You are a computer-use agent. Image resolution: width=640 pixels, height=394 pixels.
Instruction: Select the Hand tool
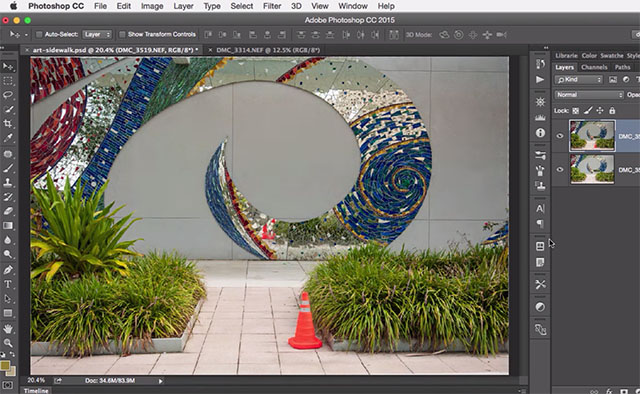coord(8,328)
